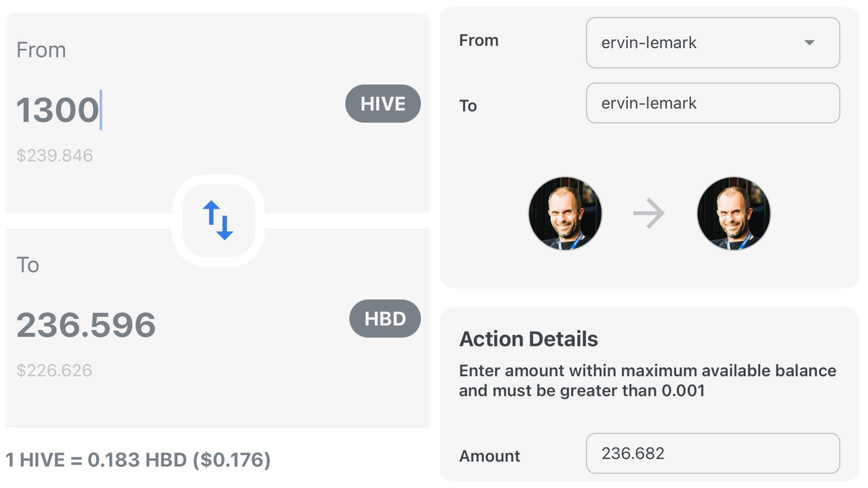Screen dimensions: 868x488
Task: Click the Amount field showing 236.682
Action: click(x=713, y=453)
